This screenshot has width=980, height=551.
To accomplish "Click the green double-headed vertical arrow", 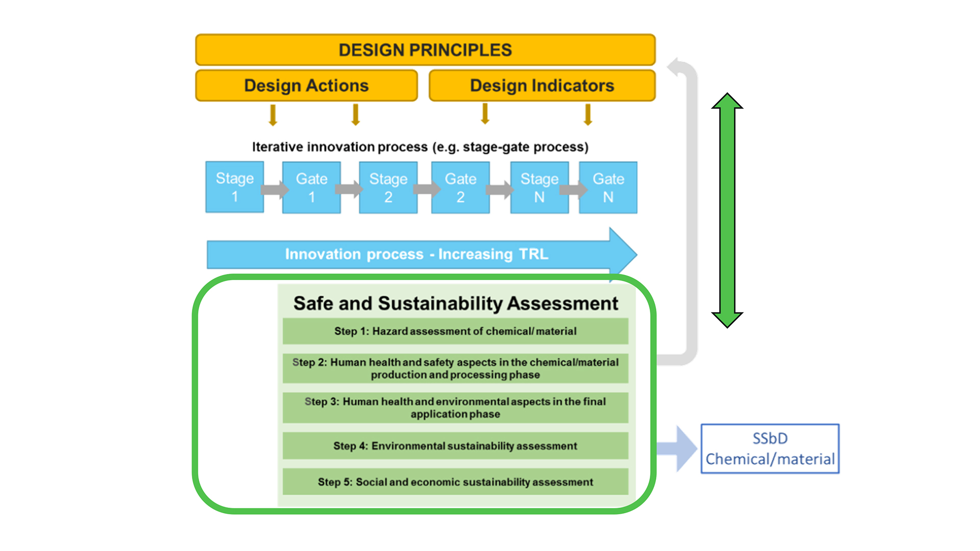I will [727, 210].
